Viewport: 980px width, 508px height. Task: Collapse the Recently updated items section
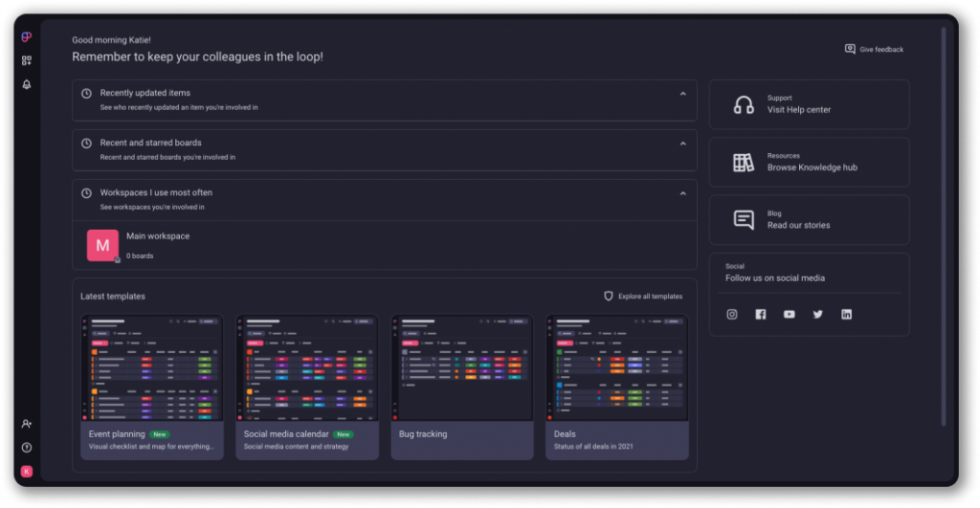coord(682,94)
